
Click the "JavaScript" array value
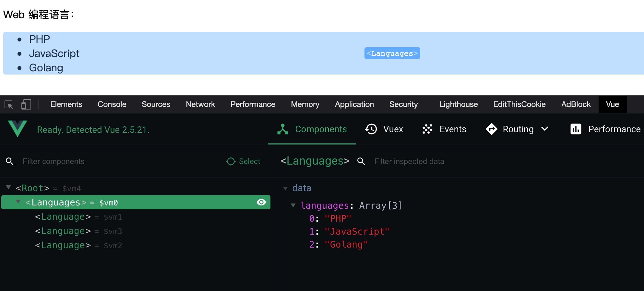(x=357, y=231)
